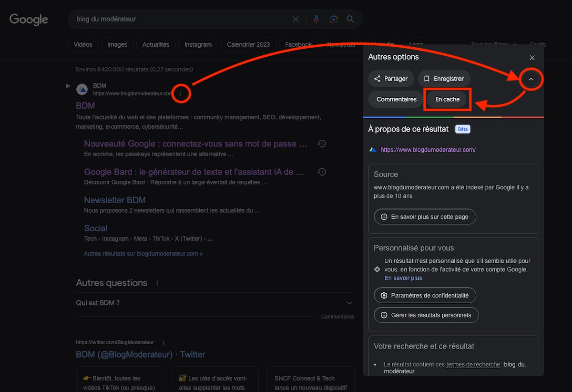
Task: Click the Google logo
Action: [x=29, y=20]
